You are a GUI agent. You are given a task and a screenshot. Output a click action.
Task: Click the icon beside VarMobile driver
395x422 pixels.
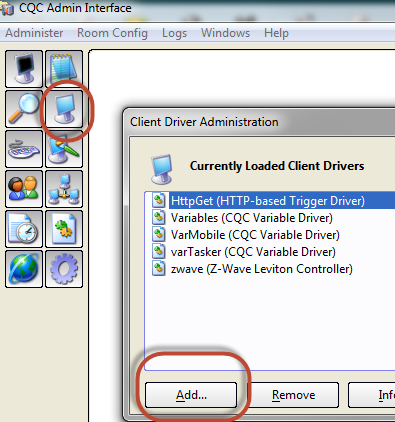click(x=159, y=234)
